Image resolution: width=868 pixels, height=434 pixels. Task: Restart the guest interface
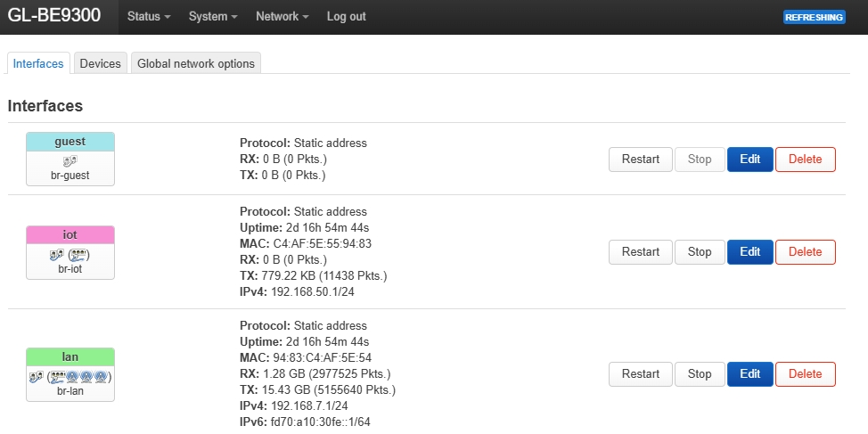[x=640, y=160]
